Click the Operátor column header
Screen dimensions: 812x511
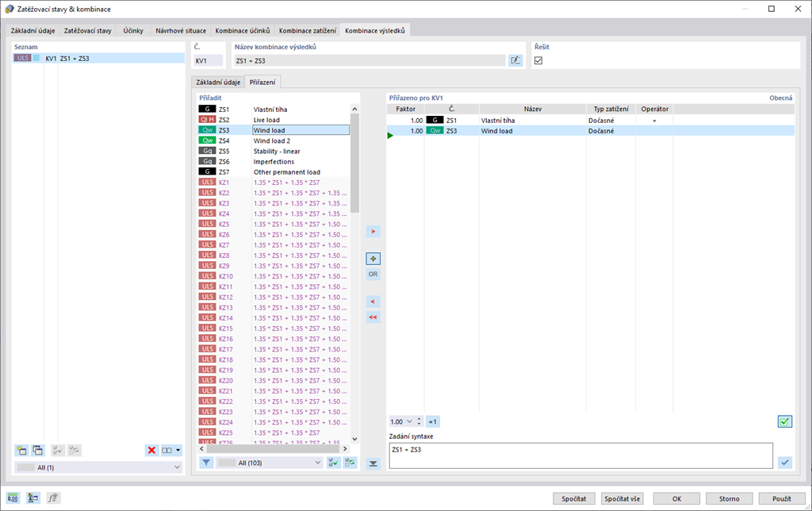tap(654, 109)
